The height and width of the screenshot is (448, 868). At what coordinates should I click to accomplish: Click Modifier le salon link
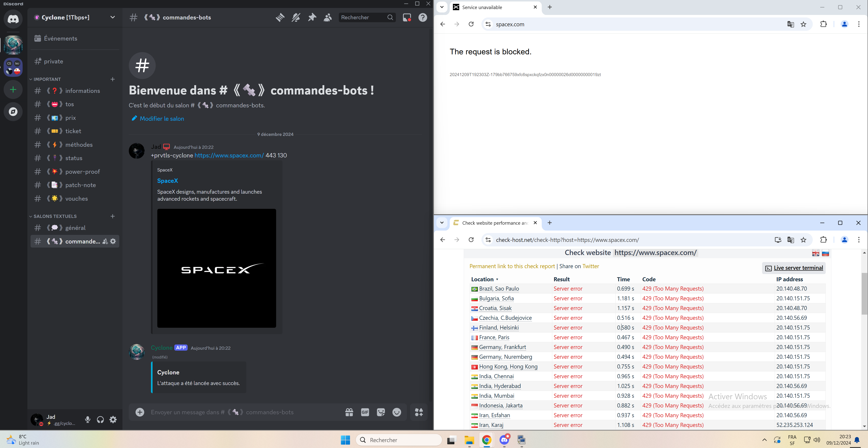162,119
